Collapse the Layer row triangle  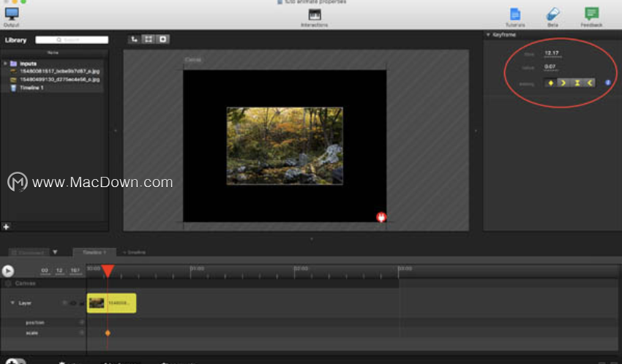tap(12, 303)
